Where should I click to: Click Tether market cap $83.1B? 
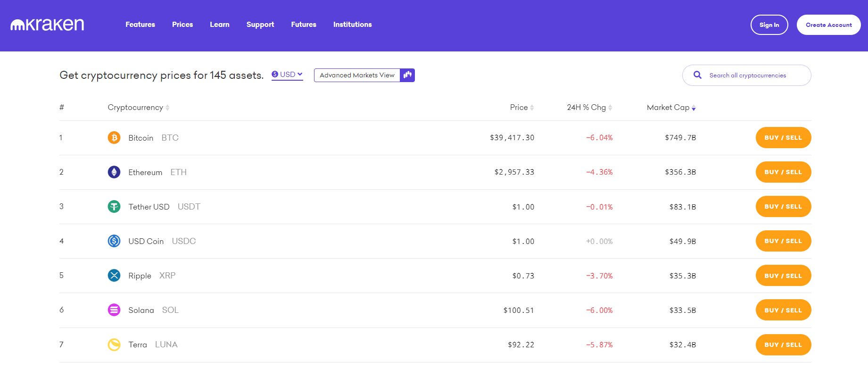coord(683,207)
